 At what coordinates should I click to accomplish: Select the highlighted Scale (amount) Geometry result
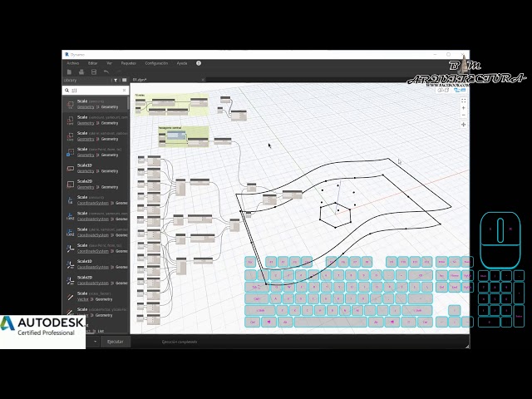[x=95, y=104]
